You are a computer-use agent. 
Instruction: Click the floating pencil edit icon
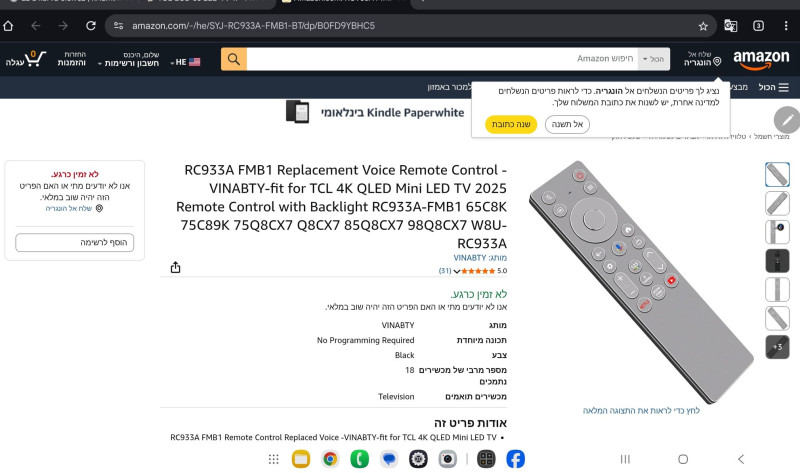point(787,120)
